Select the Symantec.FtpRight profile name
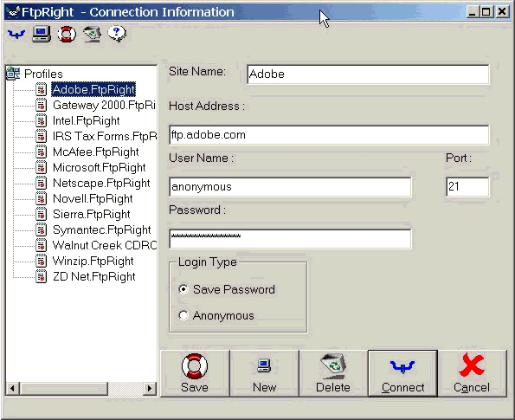This screenshot has width=515, height=420. [102, 229]
